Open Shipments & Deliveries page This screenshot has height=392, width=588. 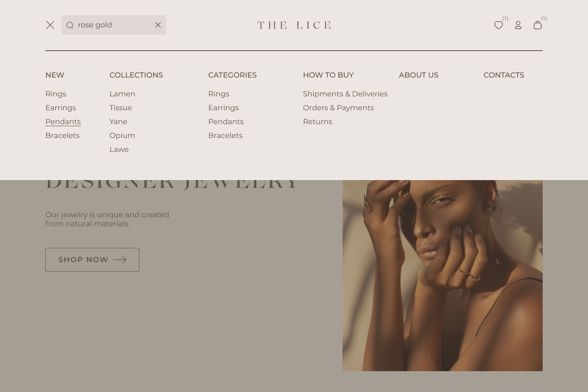345,94
